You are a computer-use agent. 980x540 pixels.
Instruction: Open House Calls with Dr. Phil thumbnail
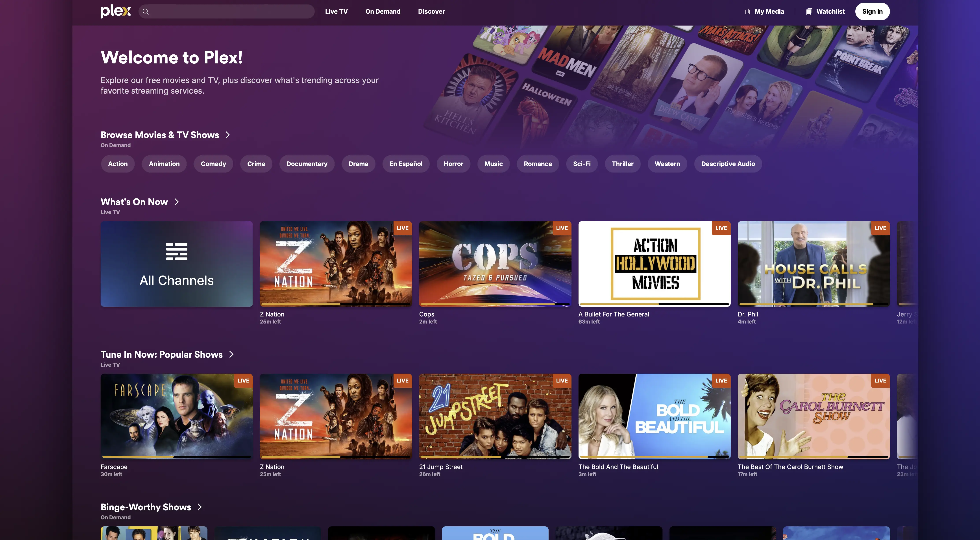pyautogui.click(x=814, y=264)
